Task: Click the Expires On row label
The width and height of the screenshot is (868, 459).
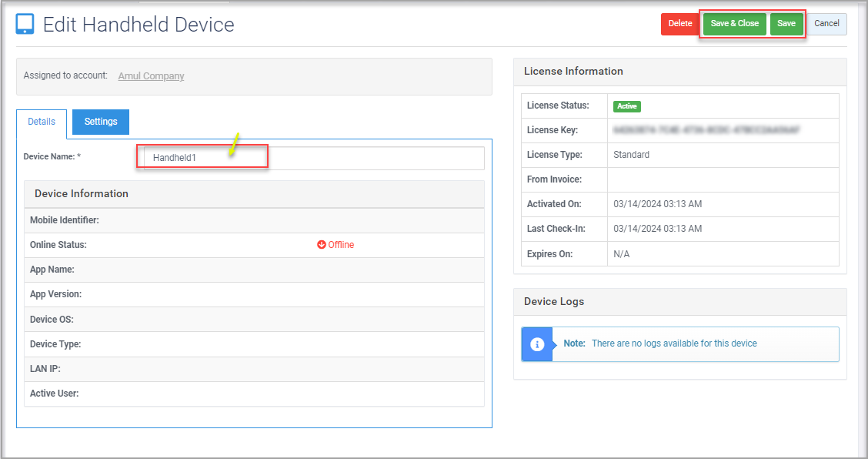Action: pos(549,254)
